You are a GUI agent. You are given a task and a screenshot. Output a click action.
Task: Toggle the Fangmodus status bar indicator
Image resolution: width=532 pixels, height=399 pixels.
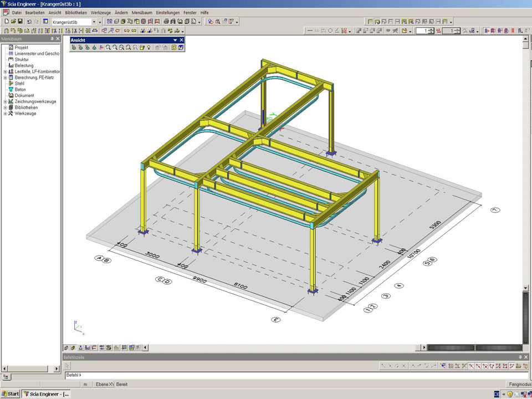click(519, 384)
